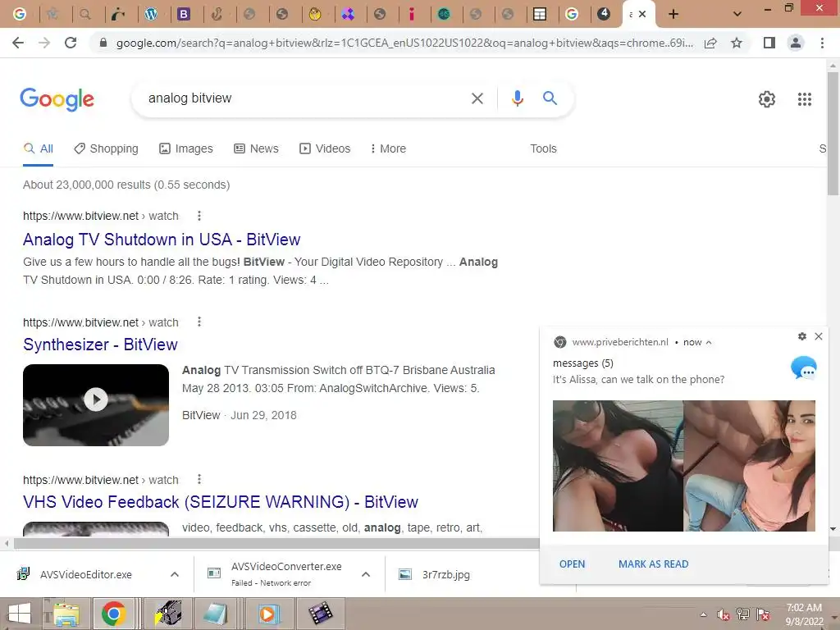Open the notification's photo preview
Viewport: 840px width, 630px height.
point(684,466)
